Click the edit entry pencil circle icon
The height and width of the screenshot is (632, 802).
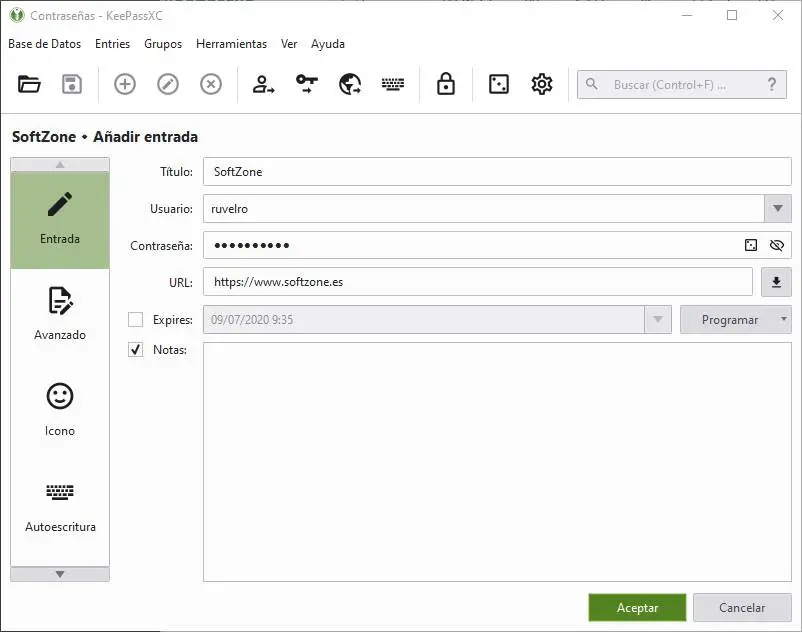point(168,84)
